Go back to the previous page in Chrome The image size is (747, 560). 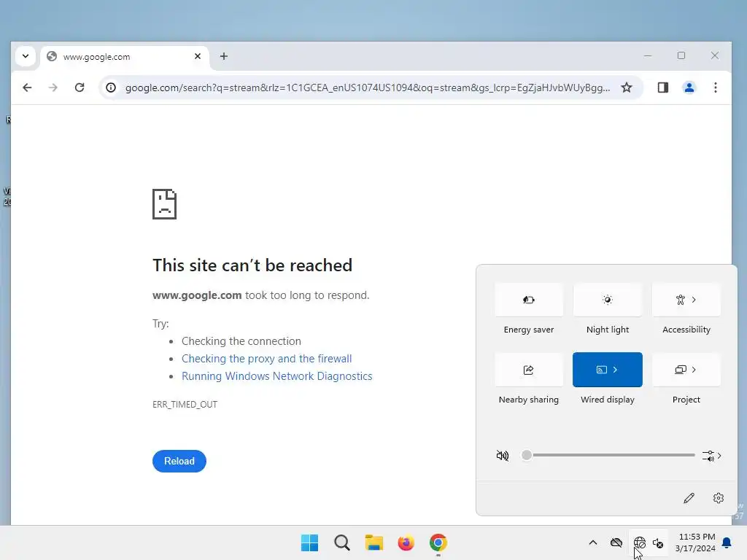tap(27, 87)
